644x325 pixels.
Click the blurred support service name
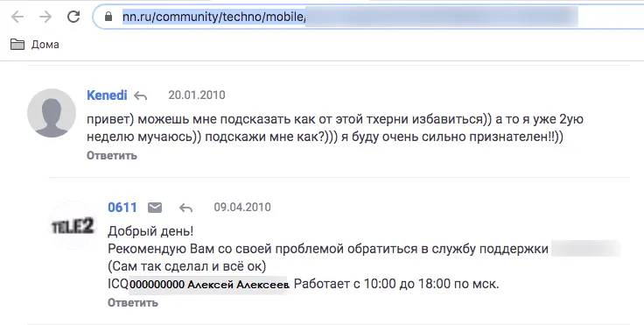(x=585, y=250)
